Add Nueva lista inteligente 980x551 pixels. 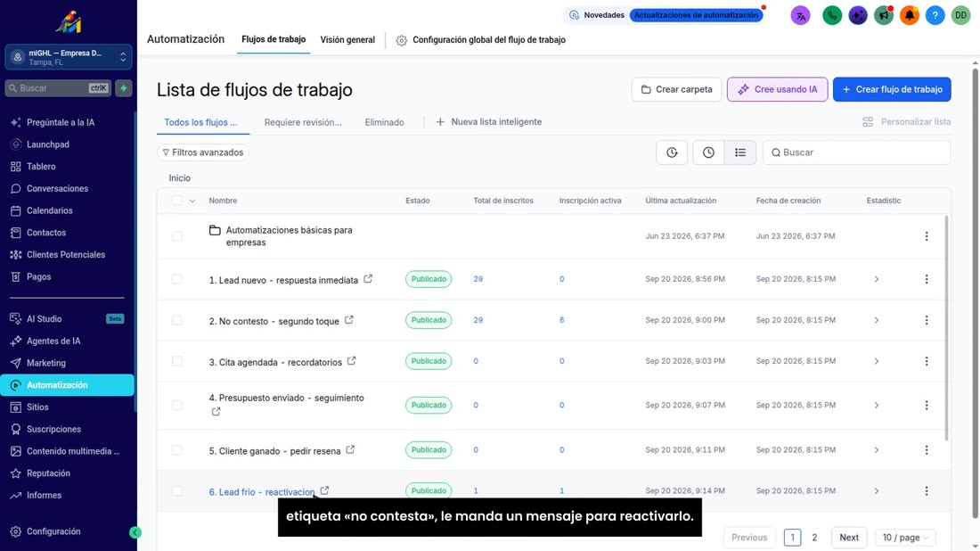(x=489, y=122)
